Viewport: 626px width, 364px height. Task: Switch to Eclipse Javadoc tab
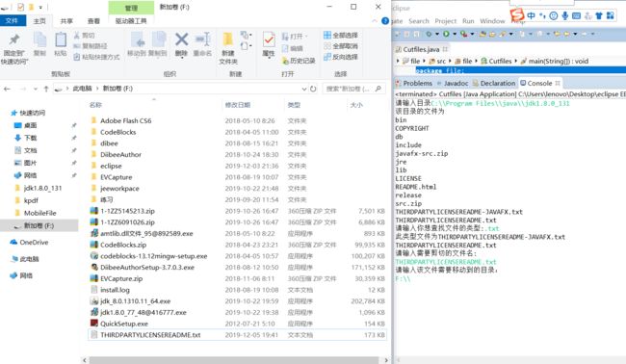pos(453,83)
